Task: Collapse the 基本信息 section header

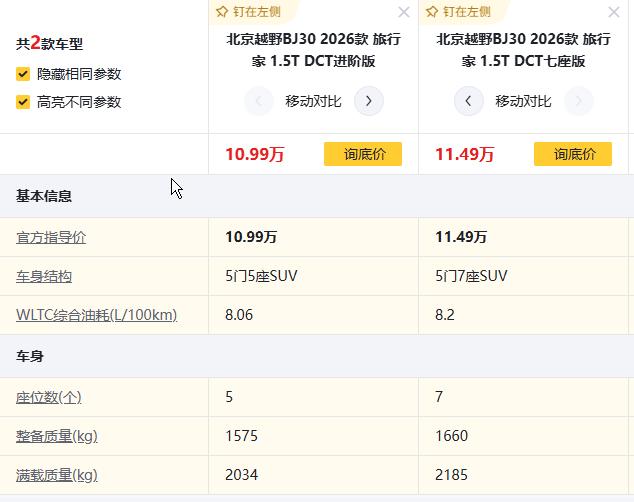Action: click(44, 196)
